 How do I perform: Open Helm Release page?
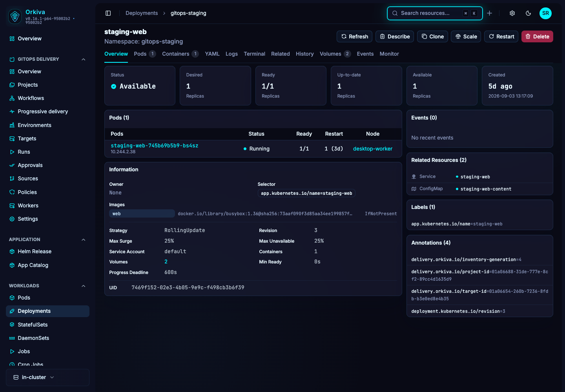click(x=35, y=251)
